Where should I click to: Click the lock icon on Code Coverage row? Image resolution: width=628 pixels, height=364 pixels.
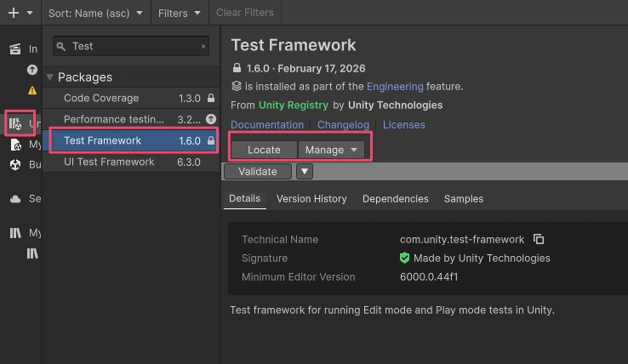(211, 98)
